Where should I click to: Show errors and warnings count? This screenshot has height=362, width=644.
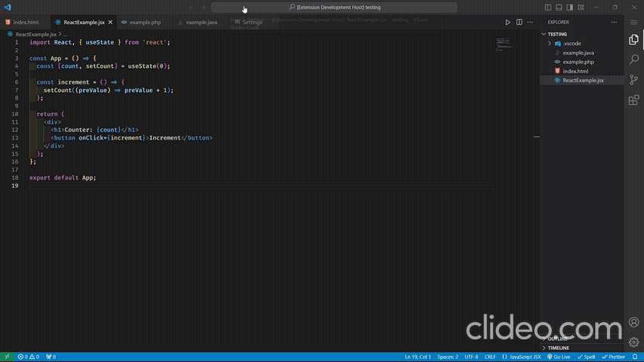[x=29, y=357]
